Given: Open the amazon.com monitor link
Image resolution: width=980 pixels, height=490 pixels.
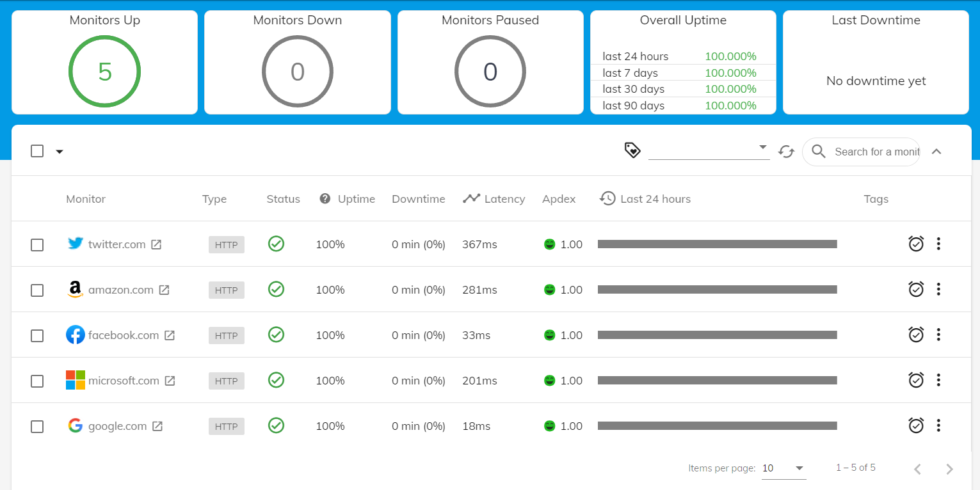Looking at the screenshot, I should pos(120,290).
